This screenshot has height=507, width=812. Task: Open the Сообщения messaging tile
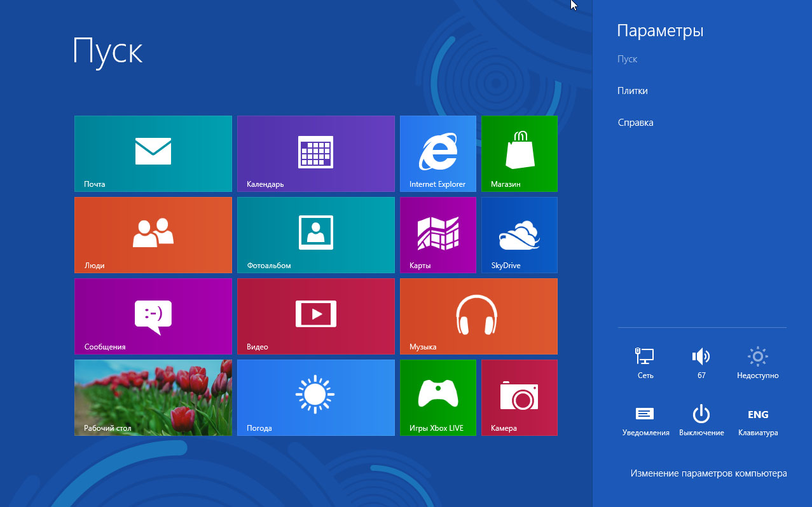[153, 316]
